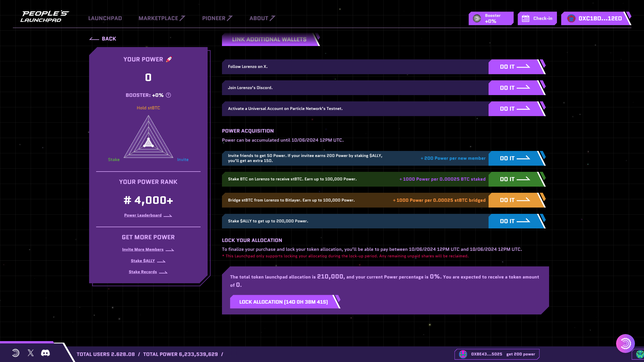Viewport: 644px width, 362px height.
Task: Click the back arrow icon
Action: (x=94, y=39)
